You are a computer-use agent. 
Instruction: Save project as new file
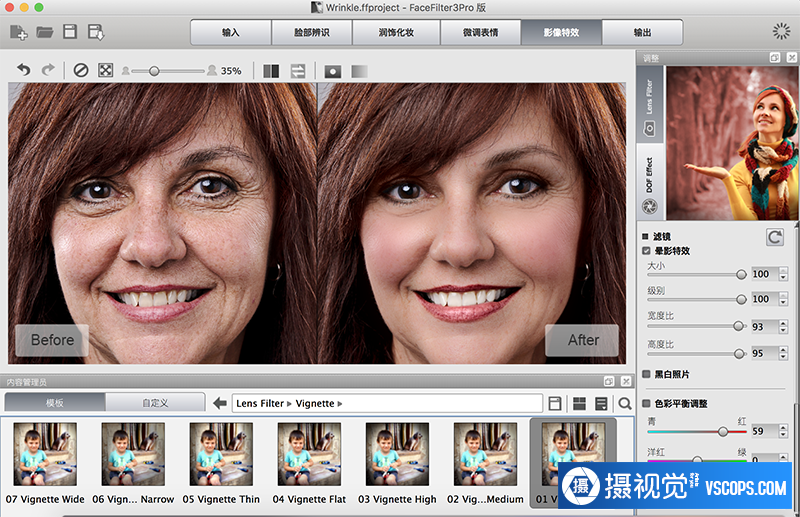(96, 32)
